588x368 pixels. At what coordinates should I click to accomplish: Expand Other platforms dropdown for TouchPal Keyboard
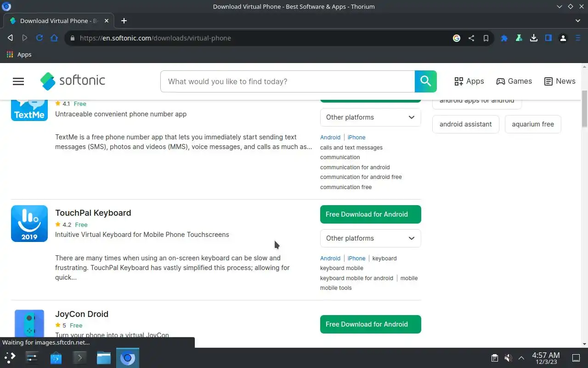[x=371, y=238]
